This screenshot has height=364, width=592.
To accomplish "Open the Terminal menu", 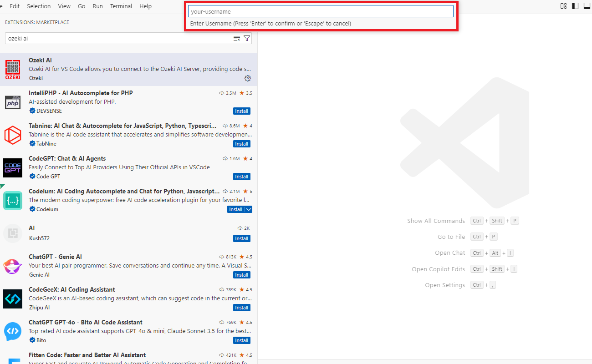I will click(121, 6).
